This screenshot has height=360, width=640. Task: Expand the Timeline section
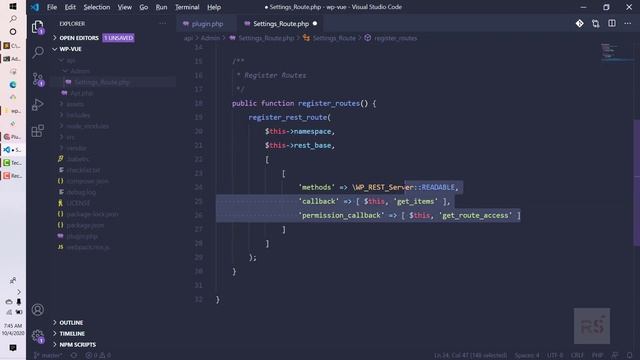click(x=72, y=333)
